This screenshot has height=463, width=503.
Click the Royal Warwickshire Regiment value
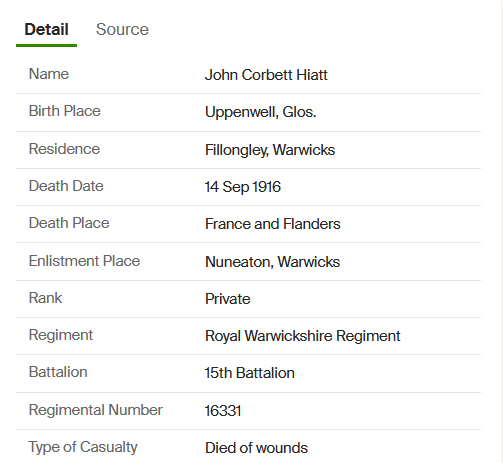point(302,336)
